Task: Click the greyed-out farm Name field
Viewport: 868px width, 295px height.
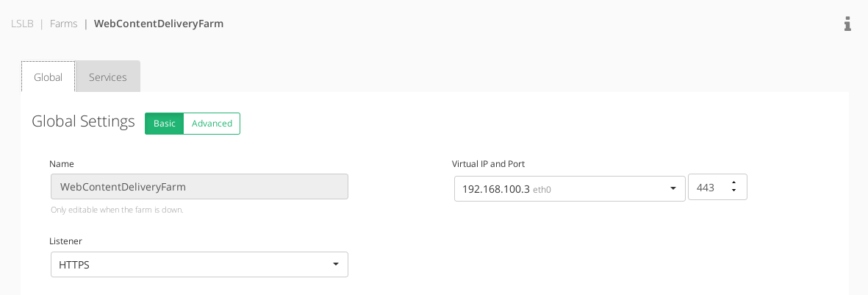Action: pos(199,187)
